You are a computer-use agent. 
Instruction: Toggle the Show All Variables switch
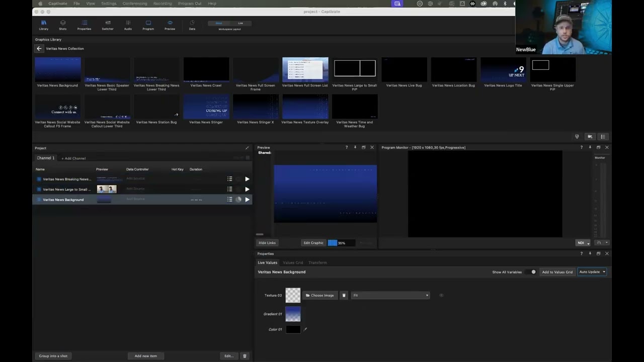[532, 272]
